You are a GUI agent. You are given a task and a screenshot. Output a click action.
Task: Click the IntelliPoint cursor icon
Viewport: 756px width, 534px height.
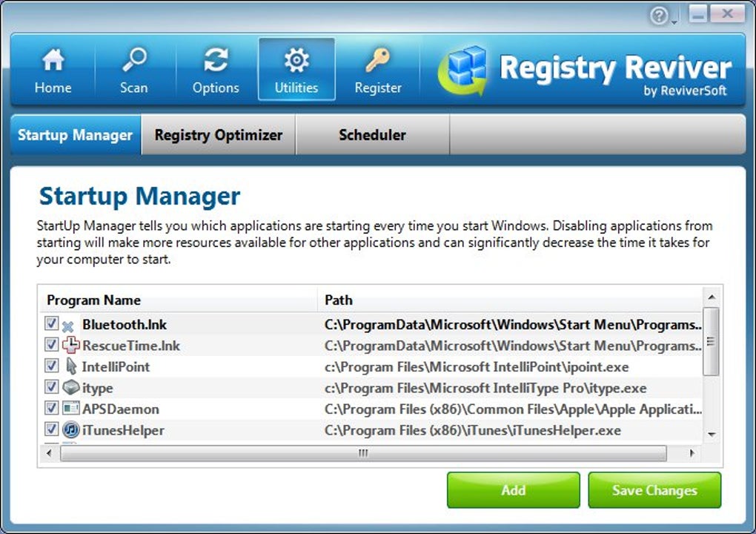[x=71, y=366]
